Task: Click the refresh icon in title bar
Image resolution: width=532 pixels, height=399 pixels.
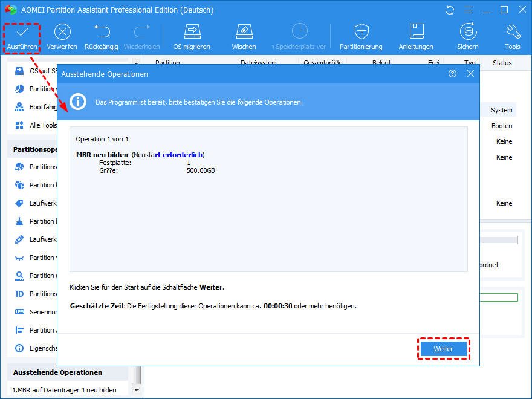Action: click(450, 10)
